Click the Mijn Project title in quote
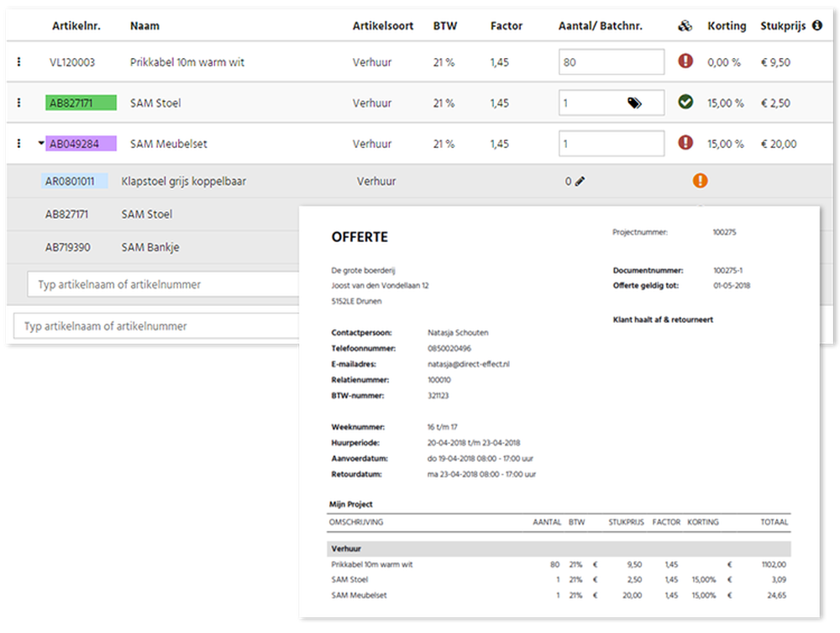 coord(351,504)
